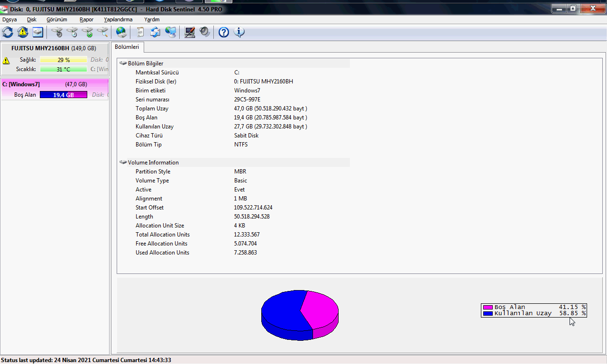The width and height of the screenshot is (607, 364).
Task: Open the Yapılandırma menu
Action: click(118, 19)
